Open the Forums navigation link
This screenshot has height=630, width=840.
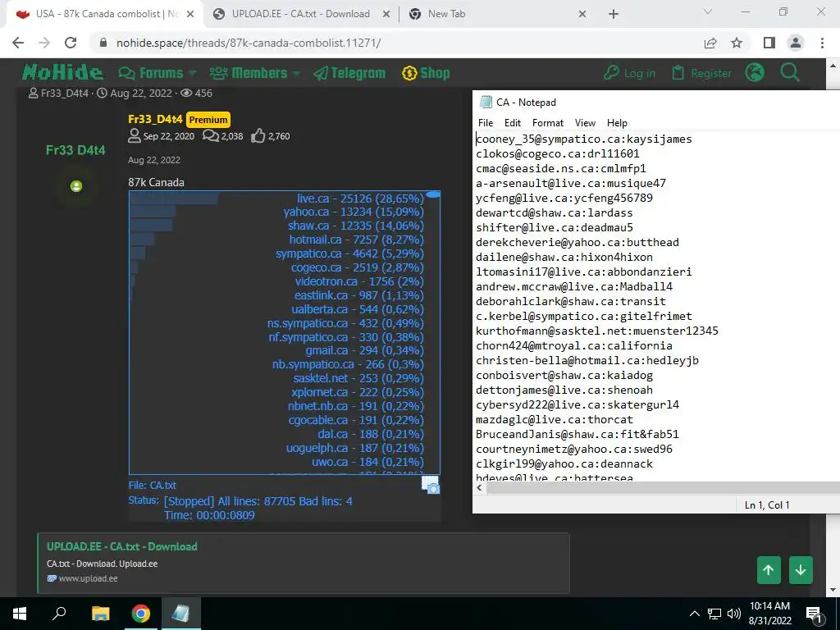click(x=151, y=73)
